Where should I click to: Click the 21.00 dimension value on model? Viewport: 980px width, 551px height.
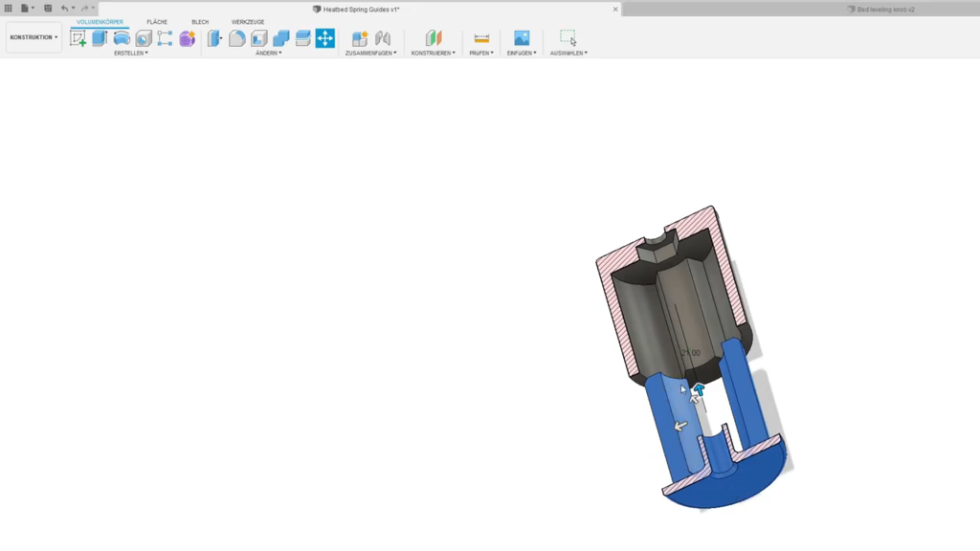[691, 353]
